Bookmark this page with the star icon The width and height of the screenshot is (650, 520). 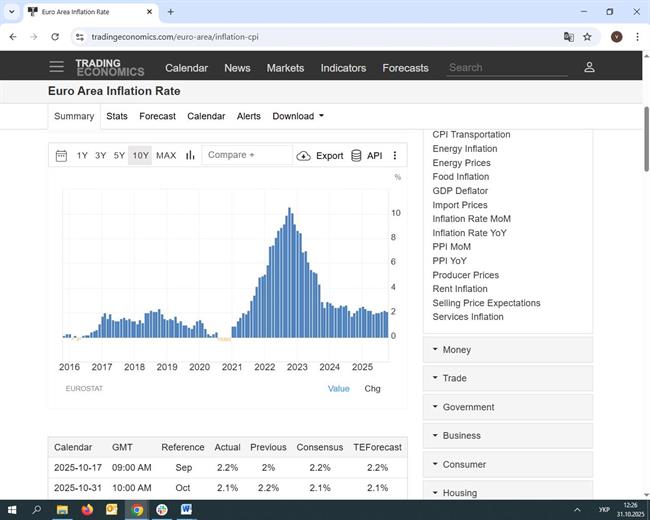587,36
